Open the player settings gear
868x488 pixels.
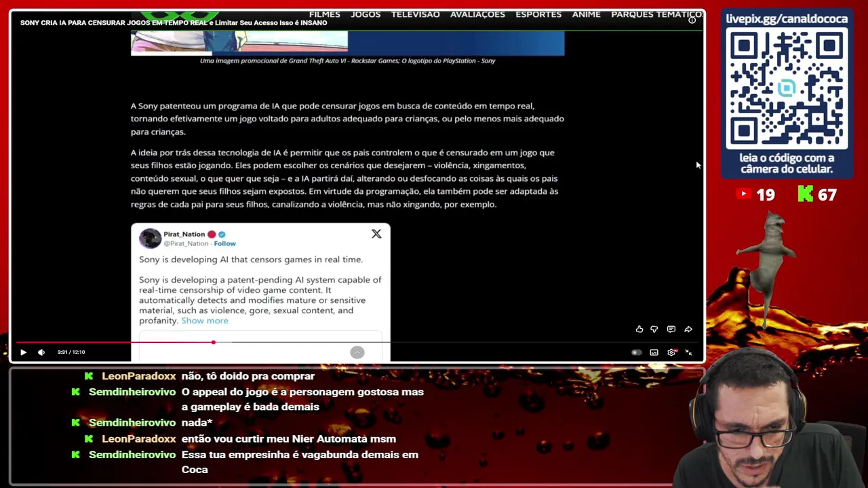point(671,352)
